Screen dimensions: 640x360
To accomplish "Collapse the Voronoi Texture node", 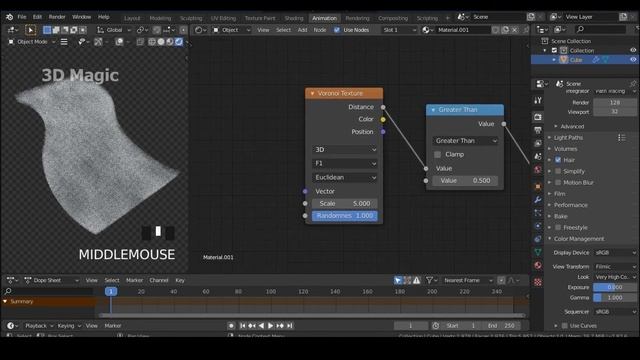I will pos(312,93).
